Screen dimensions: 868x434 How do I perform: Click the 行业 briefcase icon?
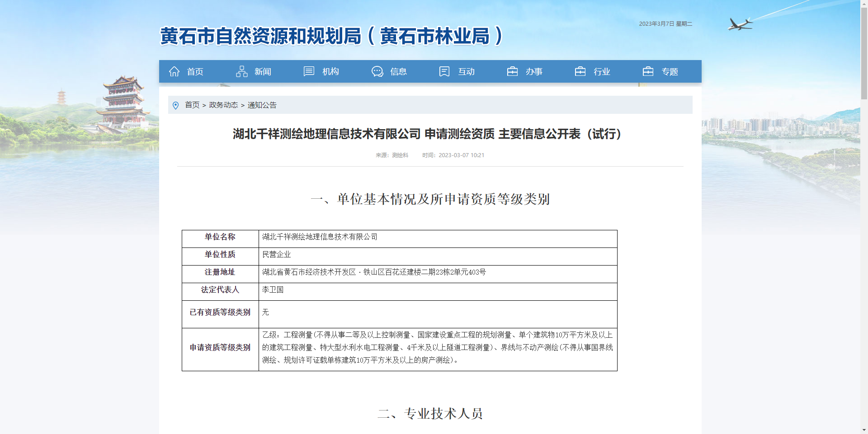pyautogui.click(x=580, y=71)
